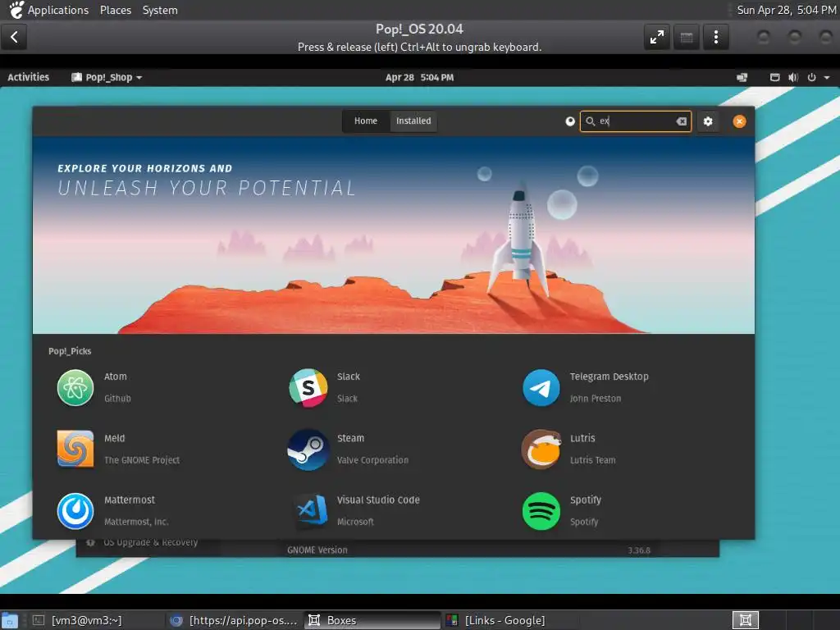840x630 pixels.
Task: Open Telegram Desktop app icon
Action: coord(541,388)
